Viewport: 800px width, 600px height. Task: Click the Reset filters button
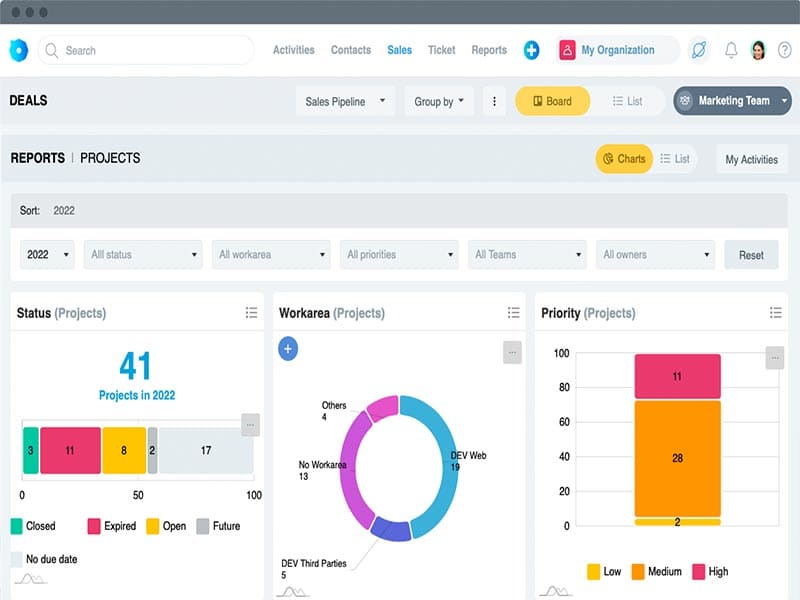(751, 255)
